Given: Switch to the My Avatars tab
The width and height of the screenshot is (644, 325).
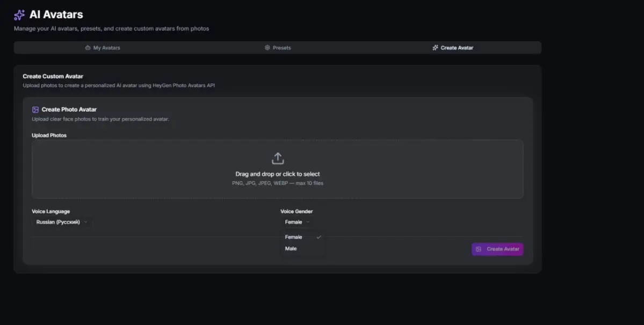Looking at the screenshot, I should (103, 47).
